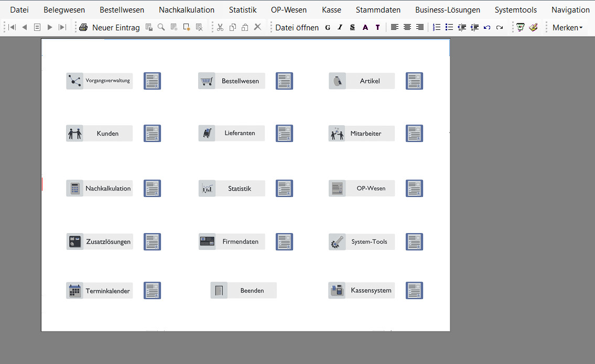Screen dimensions: 595x364
Task: Toggle bold formatting with the G icon
Action: pos(328,27)
